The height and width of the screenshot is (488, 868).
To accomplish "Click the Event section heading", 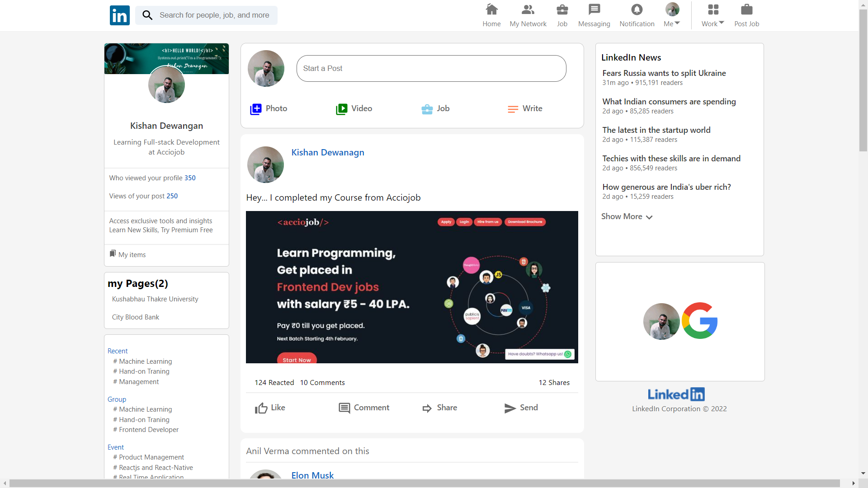I will [x=116, y=447].
